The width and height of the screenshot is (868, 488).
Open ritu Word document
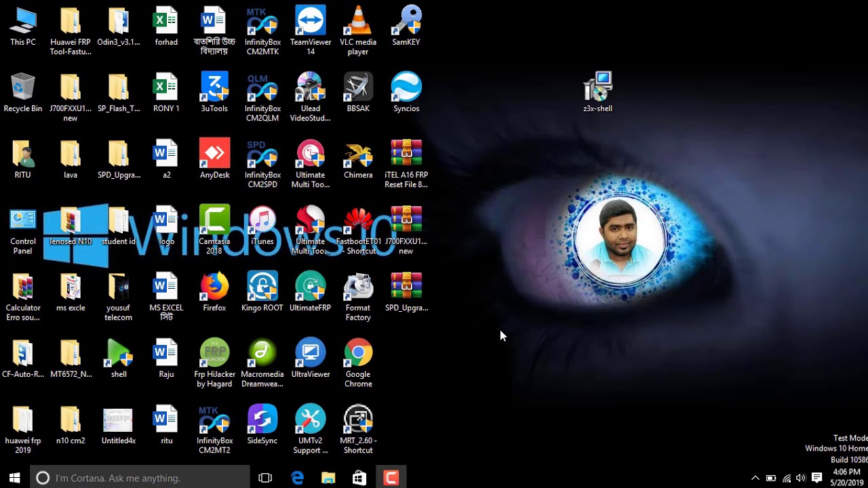click(x=166, y=425)
